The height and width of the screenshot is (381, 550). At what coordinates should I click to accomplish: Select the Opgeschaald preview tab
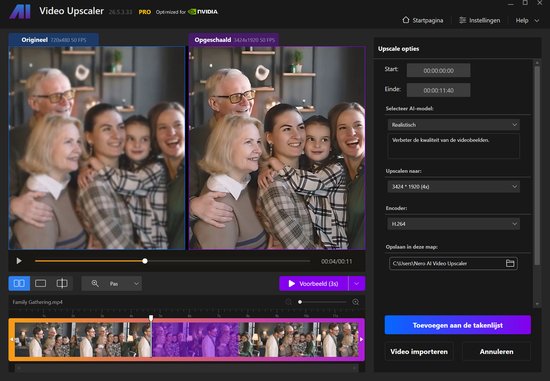tap(234, 40)
